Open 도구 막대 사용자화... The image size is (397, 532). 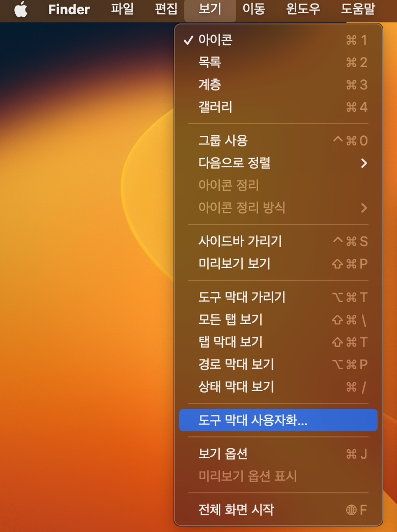point(278,420)
